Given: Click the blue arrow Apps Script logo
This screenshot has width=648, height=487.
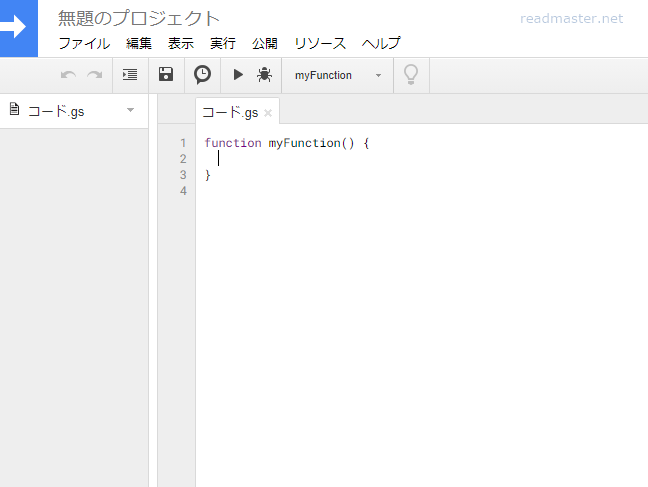Looking at the screenshot, I should (17, 28).
